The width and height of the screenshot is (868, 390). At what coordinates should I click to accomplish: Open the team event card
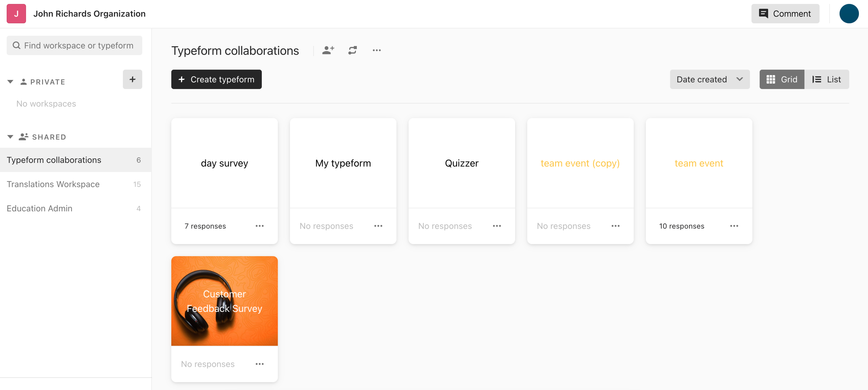coord(699,163)
